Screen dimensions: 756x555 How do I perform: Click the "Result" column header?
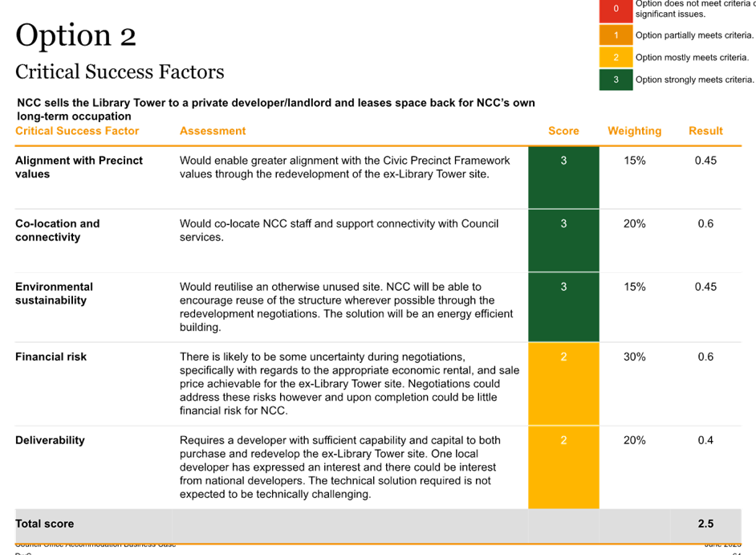(705, 131)
